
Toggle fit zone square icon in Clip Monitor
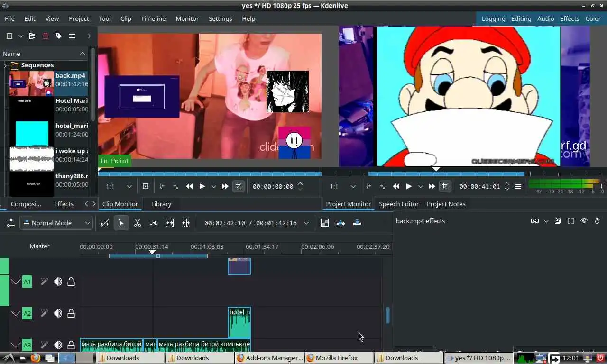point(146,186)
